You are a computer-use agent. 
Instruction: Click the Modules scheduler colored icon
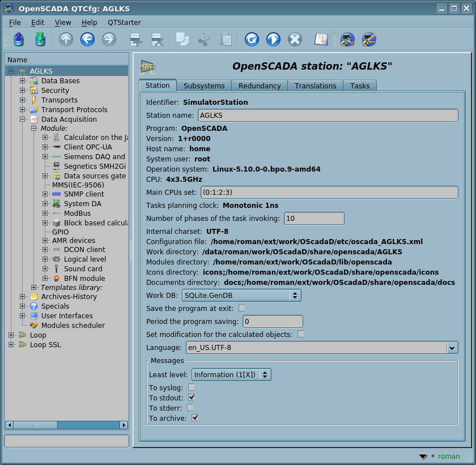[33, 326]
